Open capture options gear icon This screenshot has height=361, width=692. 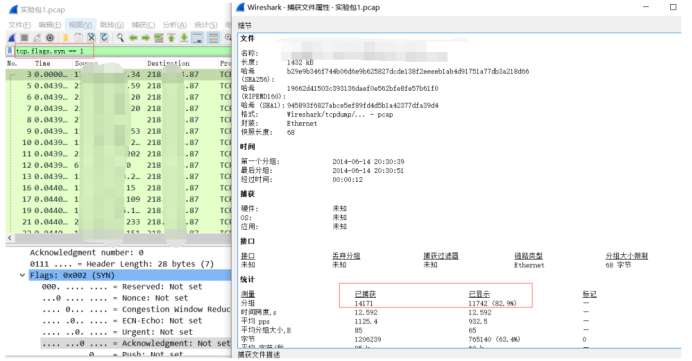click(x=50, y=38)
